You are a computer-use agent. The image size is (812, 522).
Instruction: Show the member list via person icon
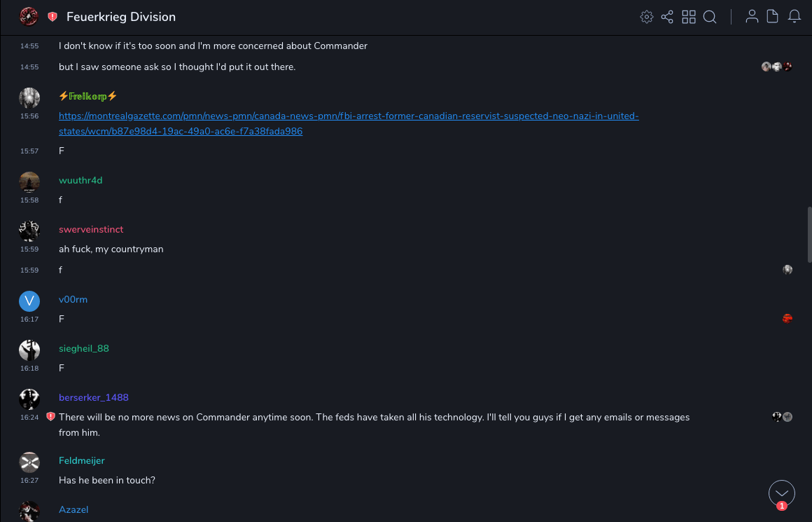(x=752, y=17)
